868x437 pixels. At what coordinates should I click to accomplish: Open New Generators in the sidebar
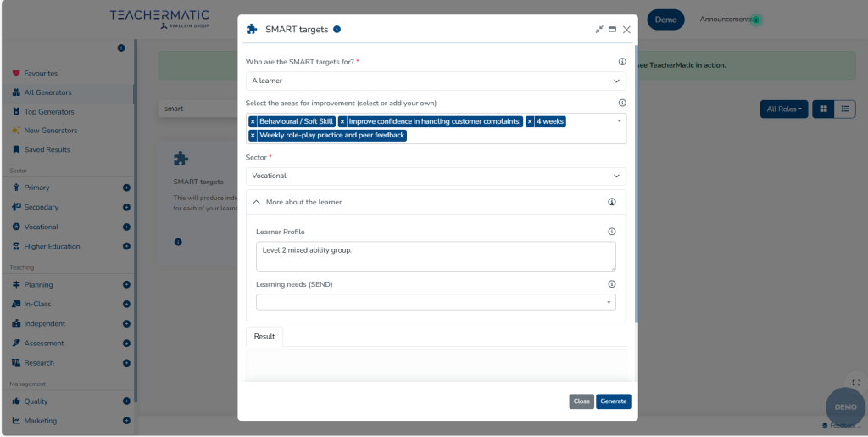point(50,131)
